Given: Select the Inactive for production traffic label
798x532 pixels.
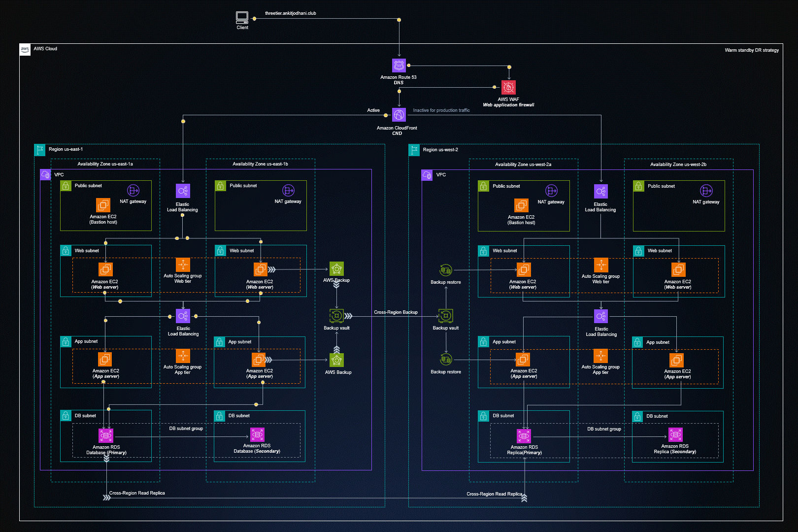Looking at the screenshot, I should pyautogui.click(x=441, y=110).
